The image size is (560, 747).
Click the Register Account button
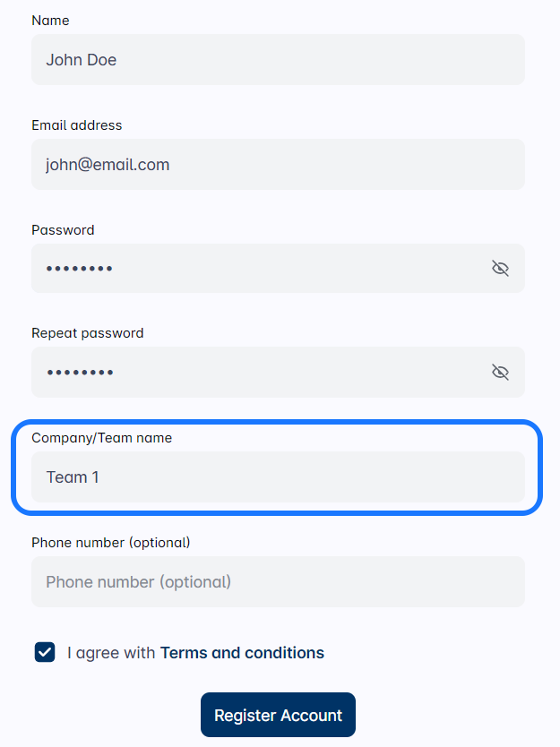point(278,715)
